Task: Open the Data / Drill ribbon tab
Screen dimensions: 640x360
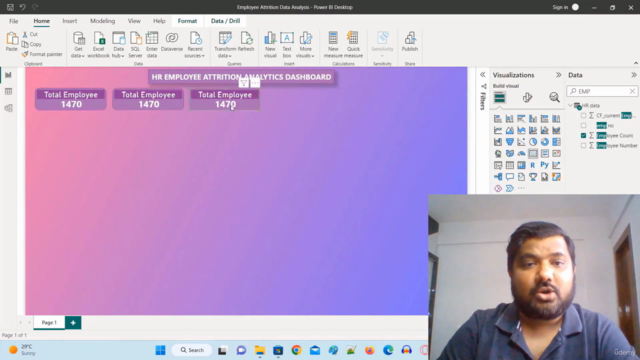Action: click(x=225, y=21)
